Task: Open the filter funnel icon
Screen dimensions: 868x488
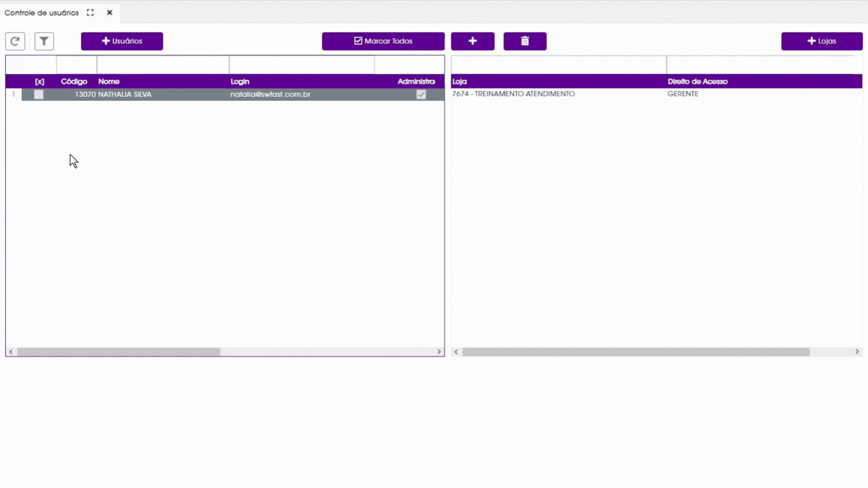Action: (44, 41)
